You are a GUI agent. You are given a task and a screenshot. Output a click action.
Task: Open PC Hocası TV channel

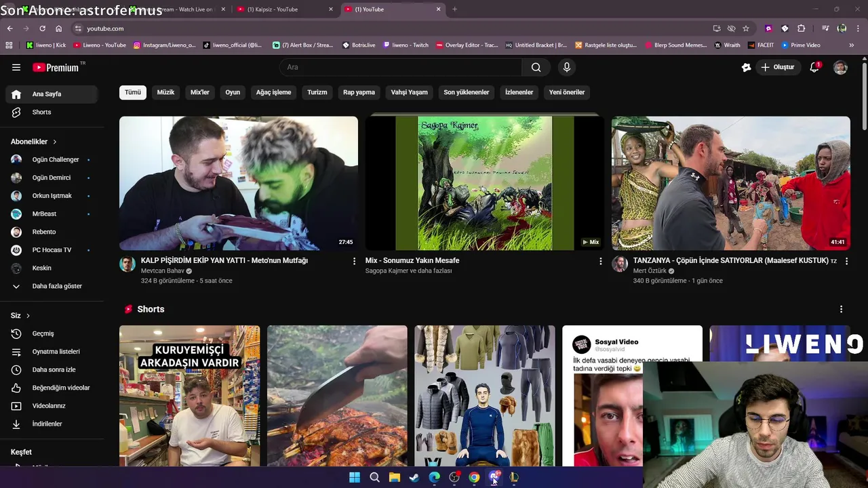coord(52,250)
